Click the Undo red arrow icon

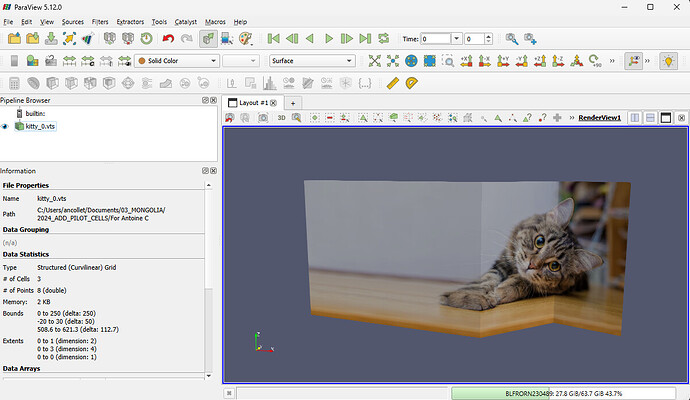coord(168,39)
